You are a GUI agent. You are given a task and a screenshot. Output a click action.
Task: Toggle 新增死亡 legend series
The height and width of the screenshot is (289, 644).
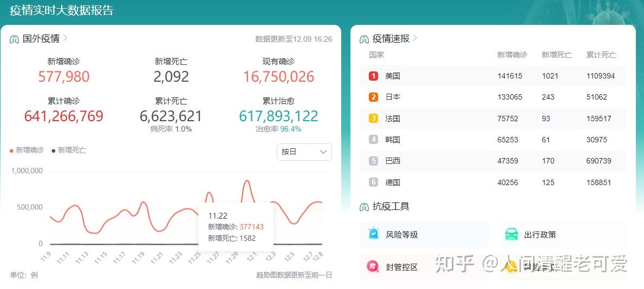click(x=69, y=150)
